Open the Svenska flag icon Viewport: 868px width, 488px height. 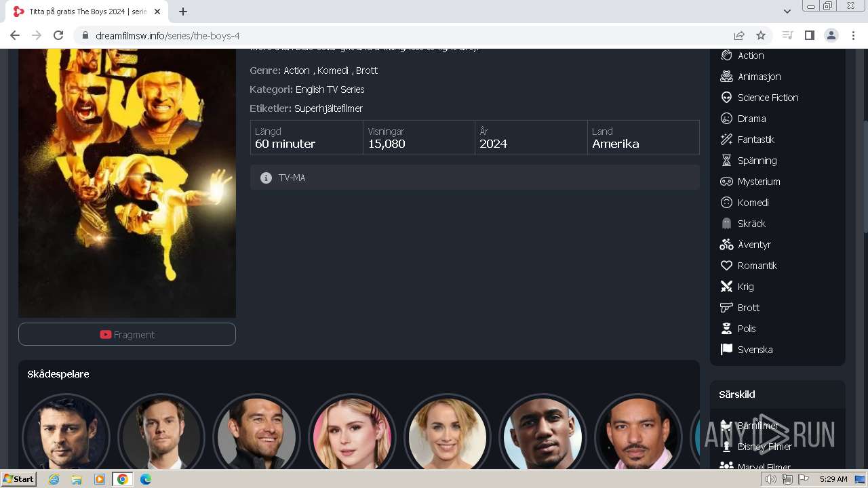pyautogui.click(x=726, y=350)
